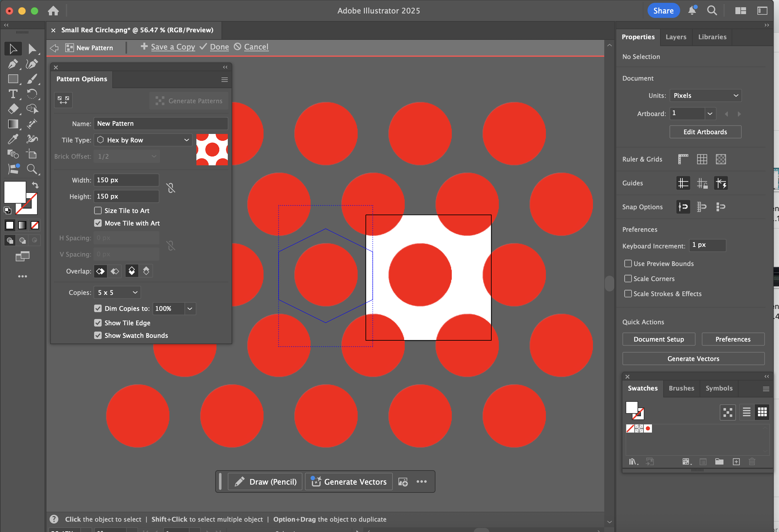
Task: Toggle the Size Tile to Art checkbox
Action: (x=98, y=210)
